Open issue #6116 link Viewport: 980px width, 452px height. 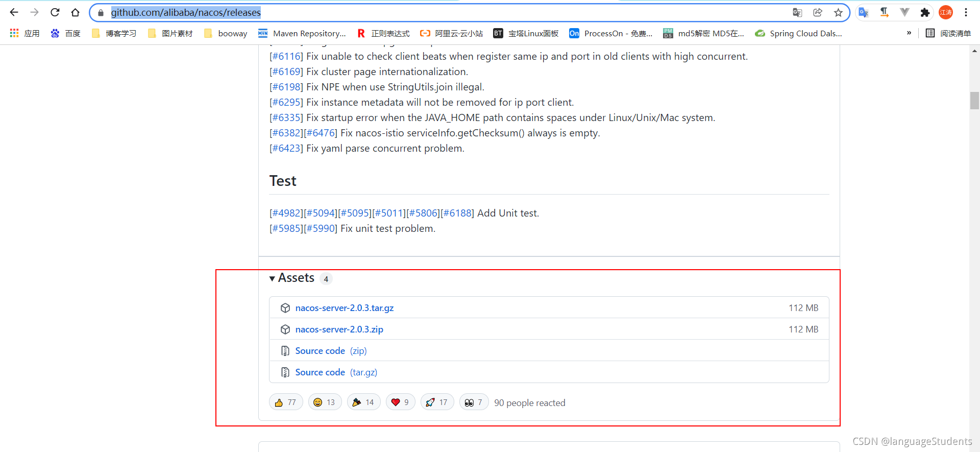tap(286, 56)
